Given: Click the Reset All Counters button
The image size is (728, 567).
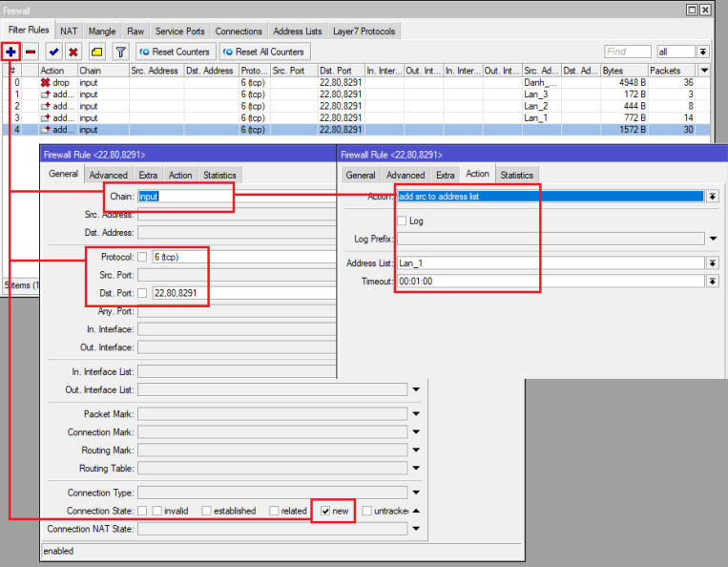Looking at the screenshot, I should 263,52.
